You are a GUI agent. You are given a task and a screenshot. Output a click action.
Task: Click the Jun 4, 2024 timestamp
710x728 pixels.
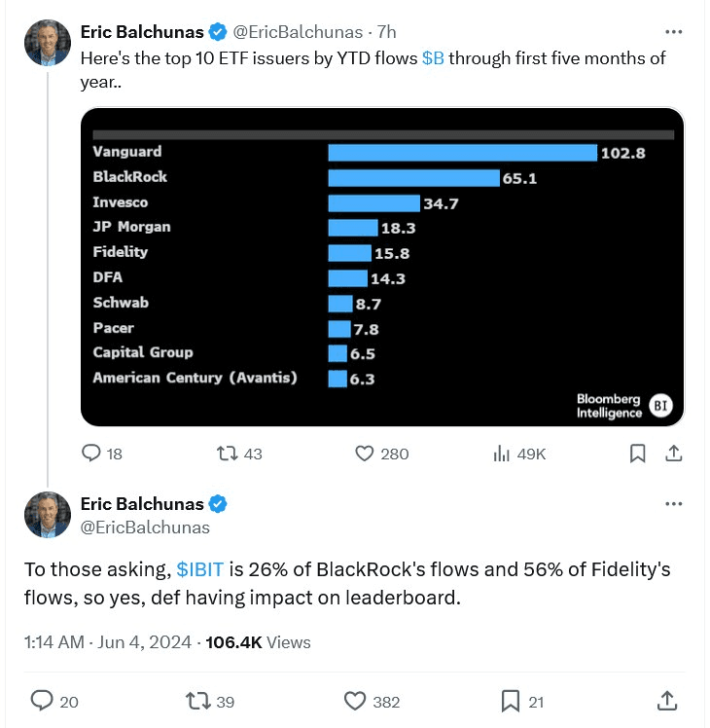(144, 642)
